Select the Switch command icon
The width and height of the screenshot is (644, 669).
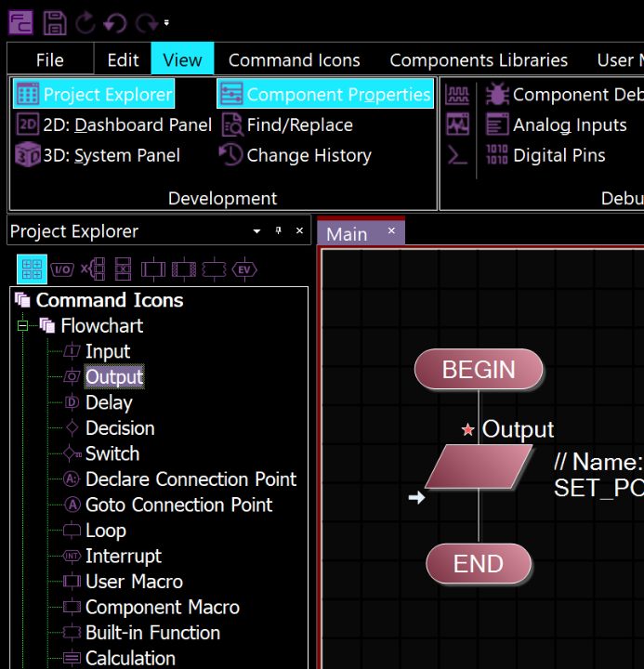click(112, 453)
